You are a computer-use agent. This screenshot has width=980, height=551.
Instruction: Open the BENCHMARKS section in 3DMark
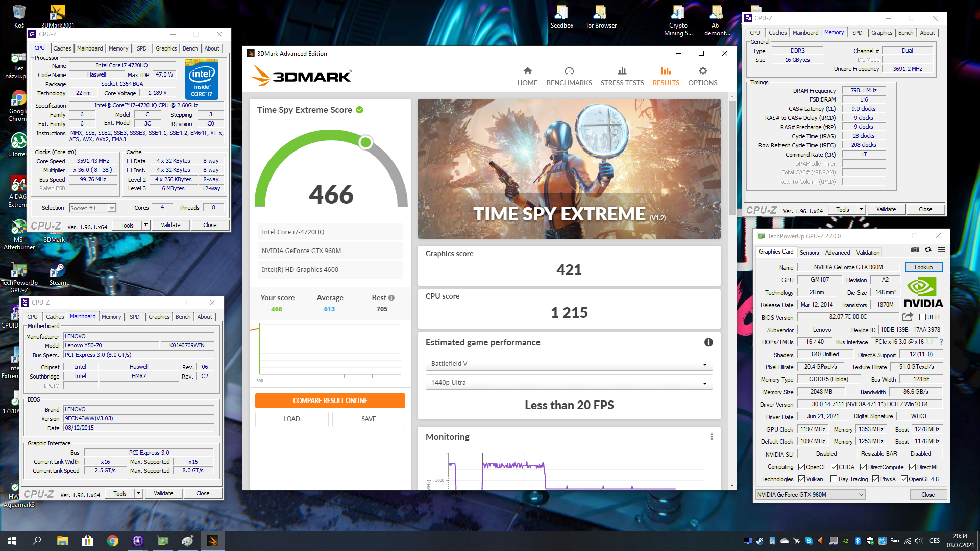[x=569, y=77]
